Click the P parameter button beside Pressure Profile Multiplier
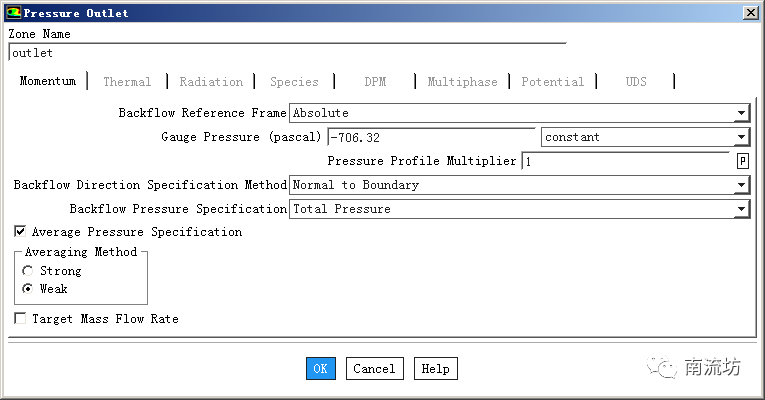 pyautogui.click(x=742, y=161)
